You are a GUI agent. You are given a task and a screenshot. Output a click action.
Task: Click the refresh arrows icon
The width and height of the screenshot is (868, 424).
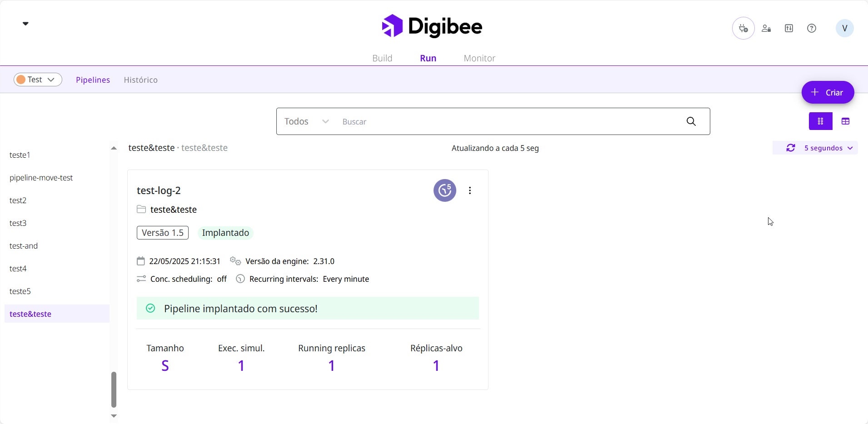(791, 148)
